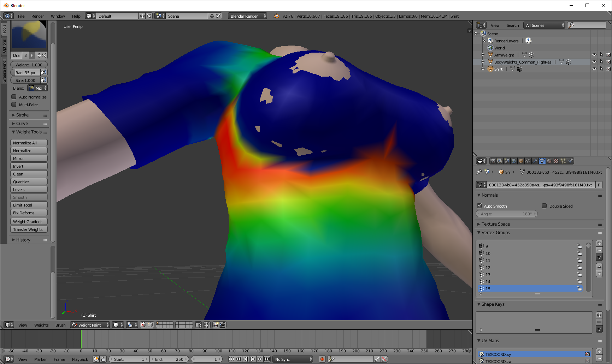
Task: Open Object properties cube tab
Action: (x=521, y=161)
